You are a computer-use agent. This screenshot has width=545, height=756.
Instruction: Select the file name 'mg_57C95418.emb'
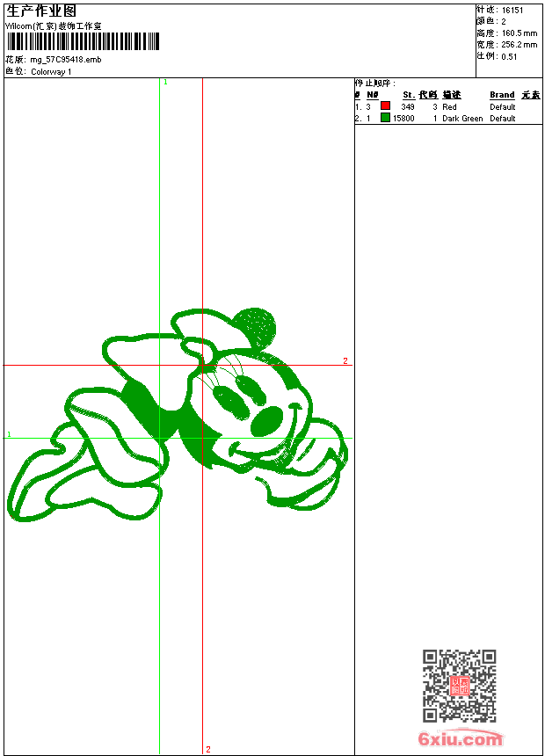66,60
